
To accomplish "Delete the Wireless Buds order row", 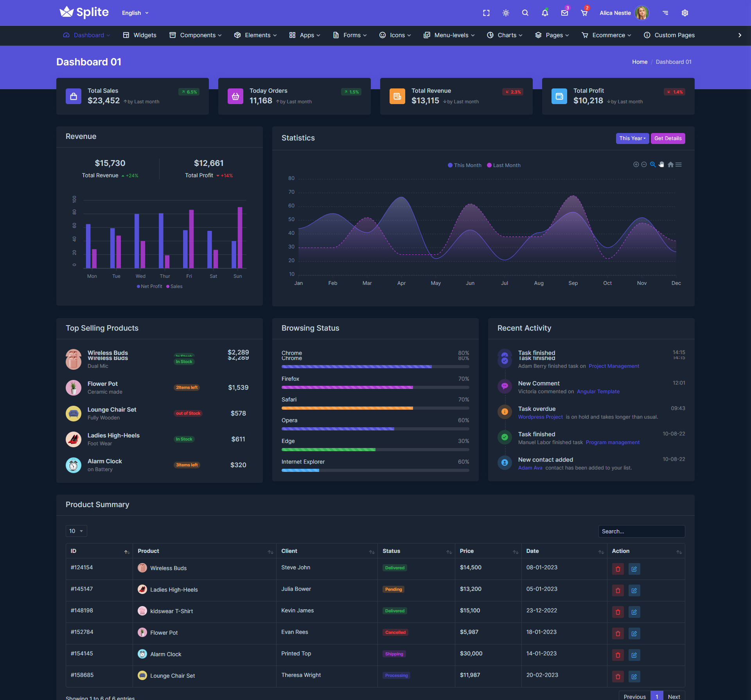I will (618, 569).
